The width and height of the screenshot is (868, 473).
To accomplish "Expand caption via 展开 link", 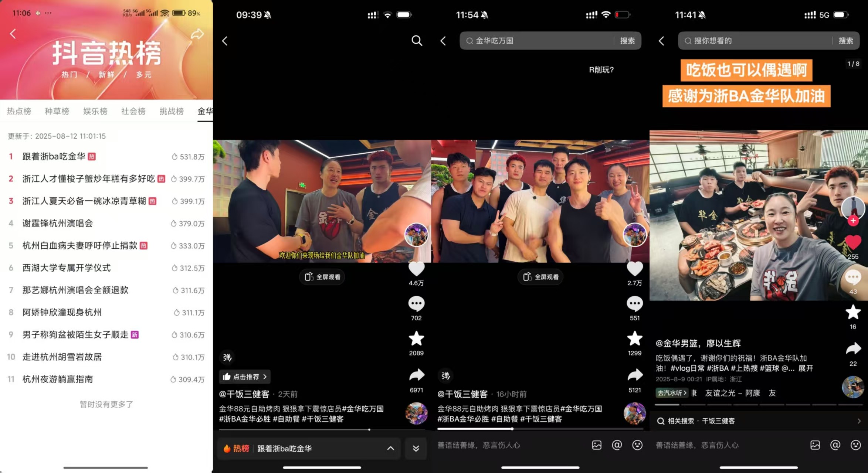I will click(x=806, y=368).
